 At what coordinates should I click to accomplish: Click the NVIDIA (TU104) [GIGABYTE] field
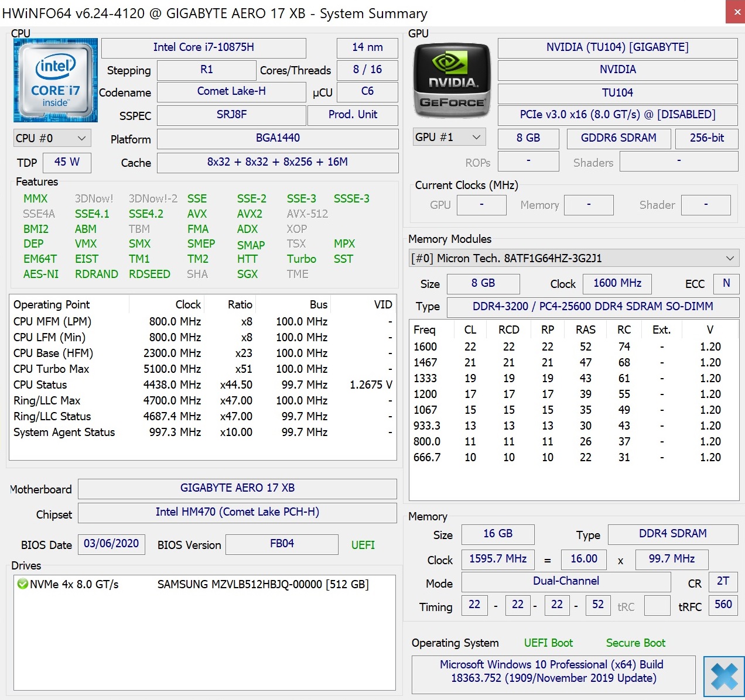[x=617, y=47]
